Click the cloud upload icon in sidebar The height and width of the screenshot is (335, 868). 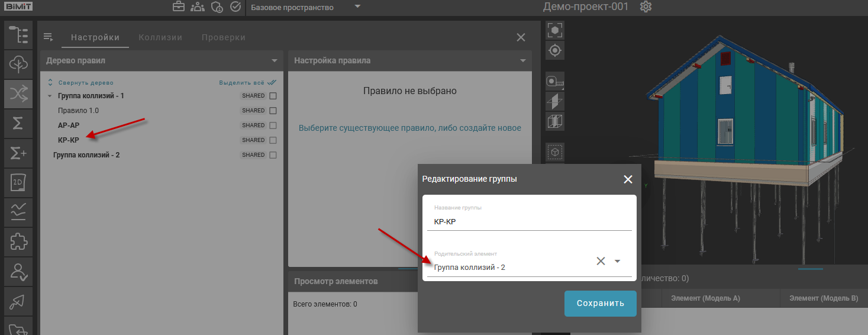[18, 64]
